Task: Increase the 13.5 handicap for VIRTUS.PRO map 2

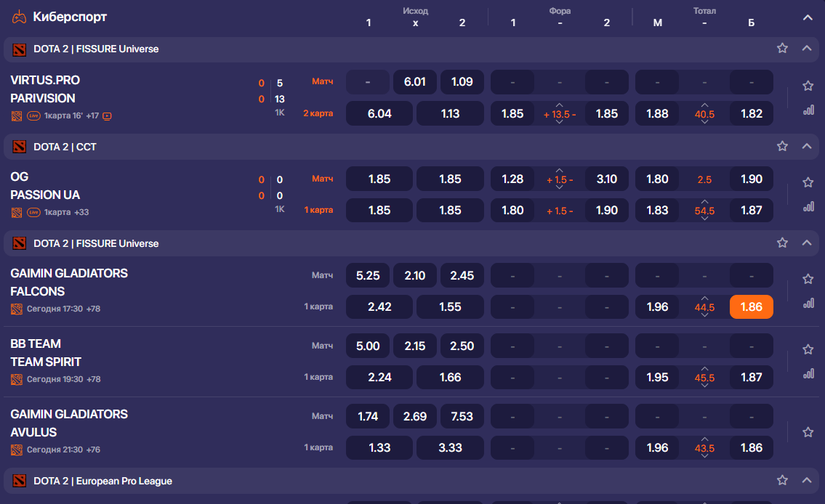Action: (x=559, y=105)
